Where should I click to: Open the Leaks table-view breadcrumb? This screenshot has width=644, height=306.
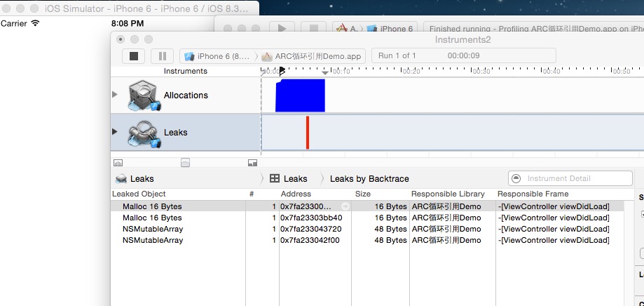click(288, 178)
